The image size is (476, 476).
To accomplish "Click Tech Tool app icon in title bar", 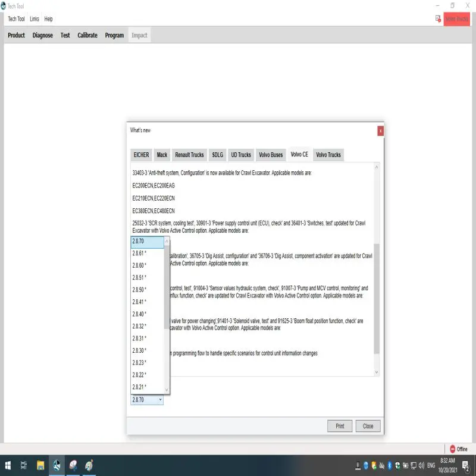I will tap(3, 6).
